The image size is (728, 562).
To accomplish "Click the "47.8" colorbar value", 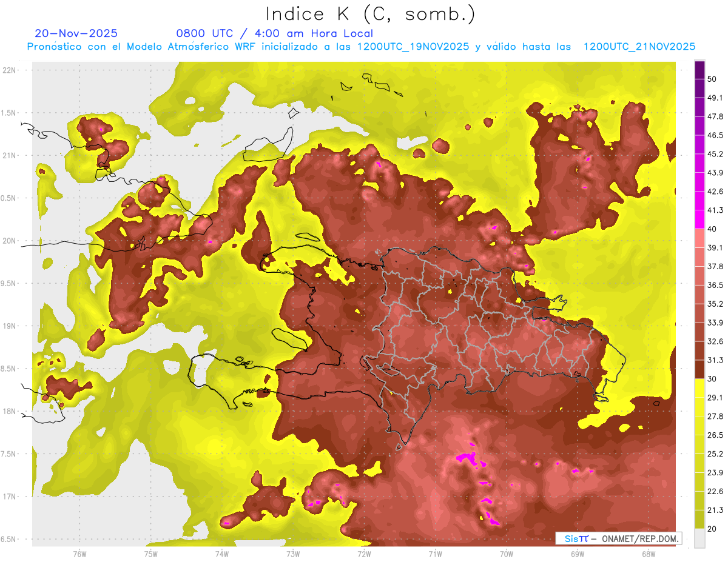I will pyautogui.click(x=715, y=116).
